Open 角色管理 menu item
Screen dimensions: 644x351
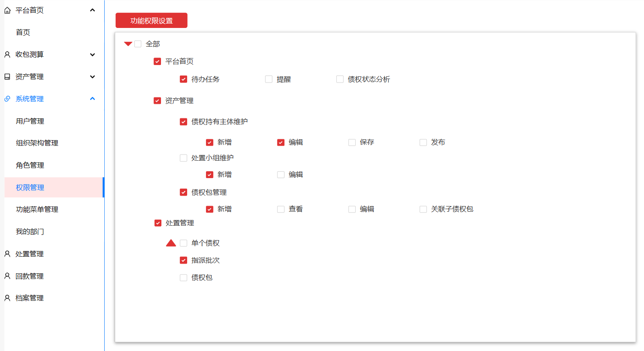30,165
